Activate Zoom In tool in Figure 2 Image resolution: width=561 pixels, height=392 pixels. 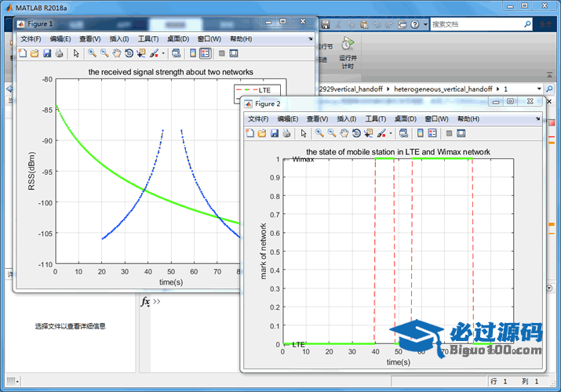[319, 133]
